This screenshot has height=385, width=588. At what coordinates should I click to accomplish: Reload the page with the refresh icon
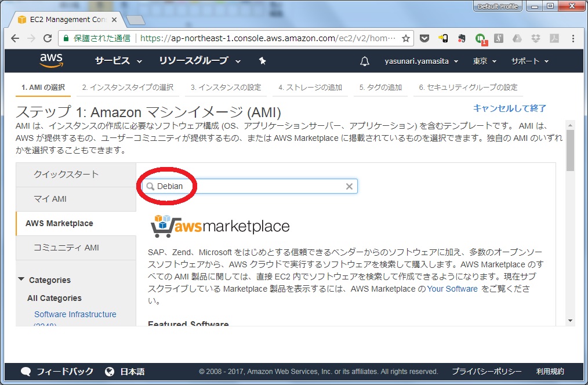tap(48, 38)
